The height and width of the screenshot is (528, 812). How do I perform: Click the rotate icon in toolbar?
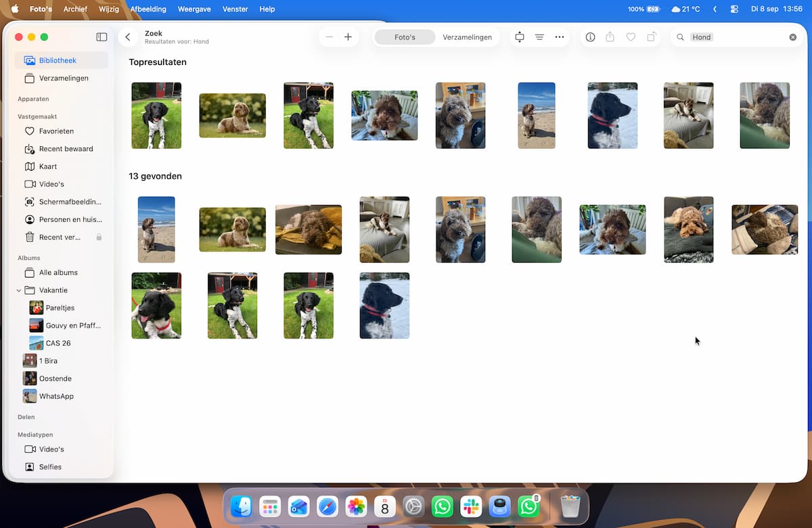(651, 37)
